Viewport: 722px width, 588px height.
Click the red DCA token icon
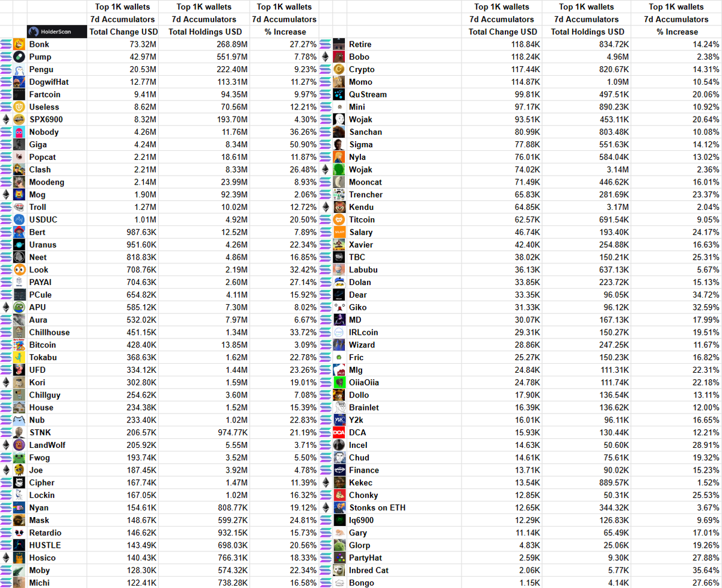coord(339,433)
